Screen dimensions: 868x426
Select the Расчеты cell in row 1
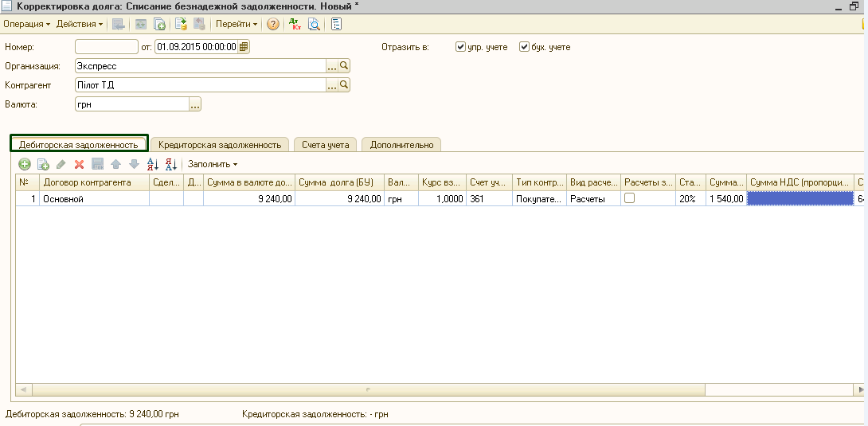tap(594, 198)
